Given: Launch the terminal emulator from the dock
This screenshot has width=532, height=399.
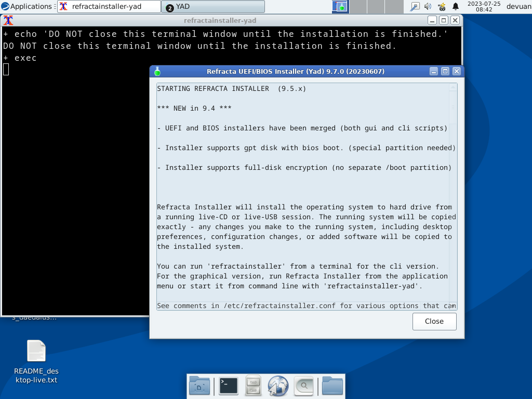Looking at the screenshot, I should pos(228,386).
